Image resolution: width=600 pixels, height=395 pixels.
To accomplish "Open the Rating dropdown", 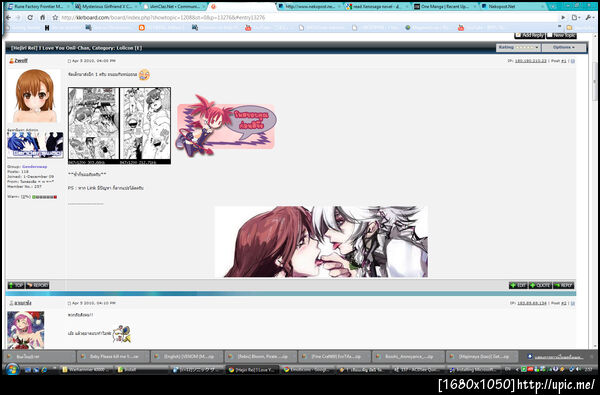I will [x=518, y=47].
